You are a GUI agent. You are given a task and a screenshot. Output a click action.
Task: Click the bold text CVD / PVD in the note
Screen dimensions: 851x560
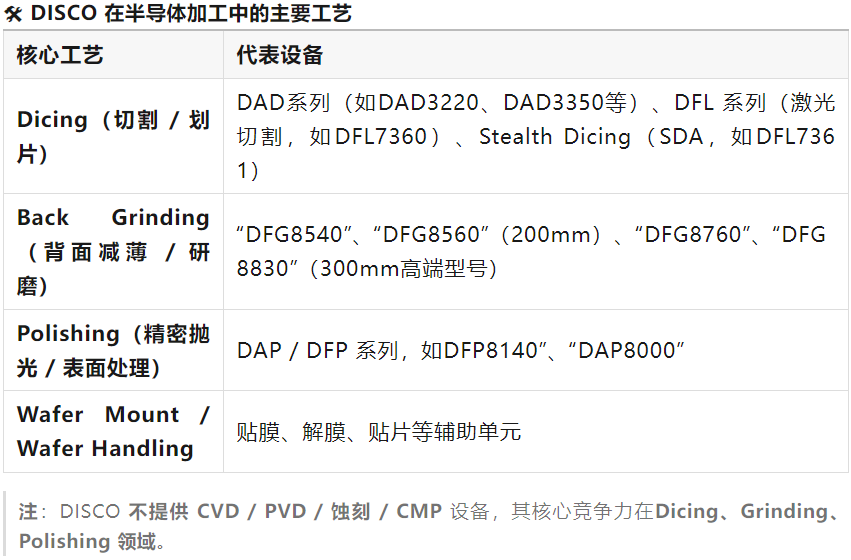click(251, 512)
